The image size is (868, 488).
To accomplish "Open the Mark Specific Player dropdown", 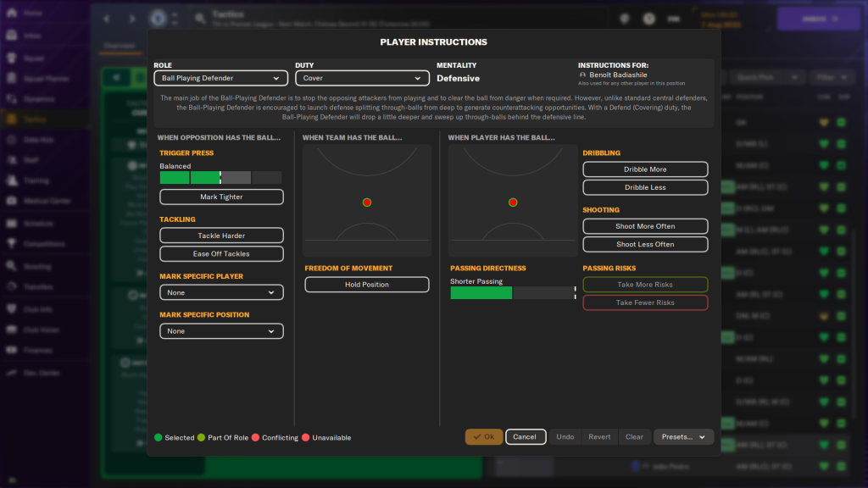I will tap(221, 292).
